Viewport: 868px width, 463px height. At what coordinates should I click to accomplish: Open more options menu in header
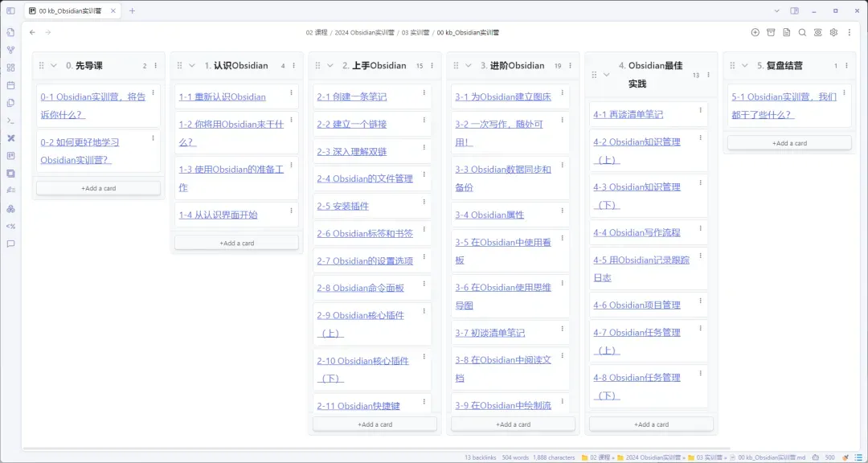tap(850, 33)
